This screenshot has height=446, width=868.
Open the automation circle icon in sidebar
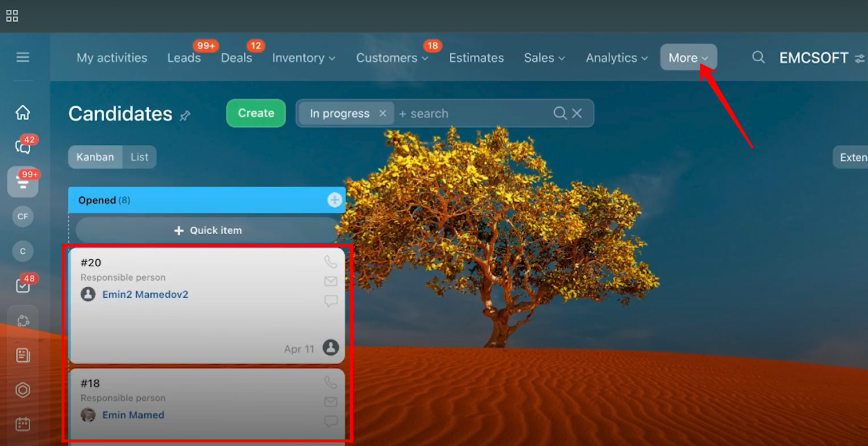pos(23,321)
